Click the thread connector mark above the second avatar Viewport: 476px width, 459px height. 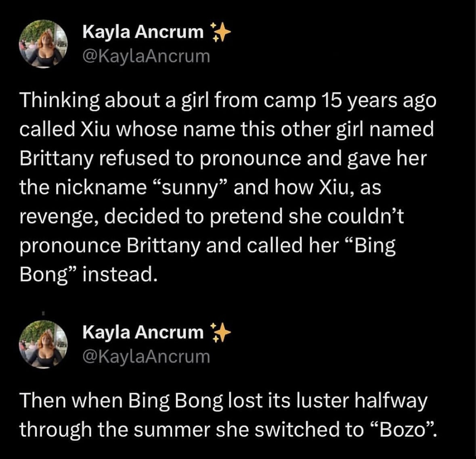(x=42, y=311)
